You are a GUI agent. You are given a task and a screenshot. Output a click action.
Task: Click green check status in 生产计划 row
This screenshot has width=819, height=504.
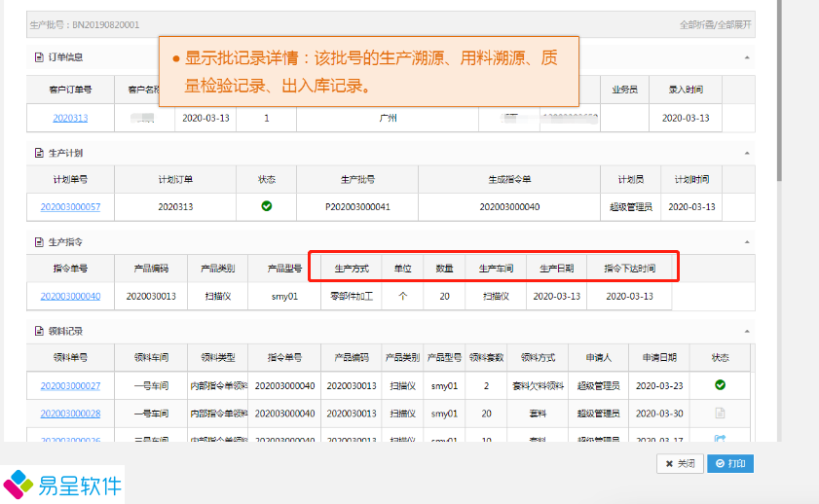(x=267, y=206)
